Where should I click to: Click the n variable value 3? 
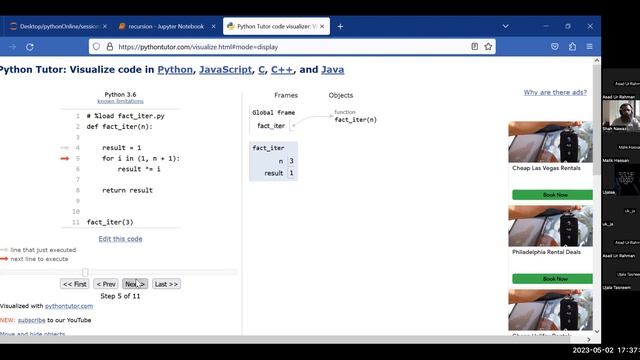click(291, 161)
